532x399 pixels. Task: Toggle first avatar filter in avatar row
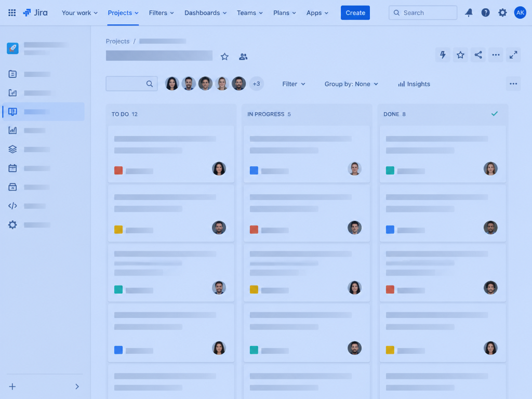tap(172, 84)
